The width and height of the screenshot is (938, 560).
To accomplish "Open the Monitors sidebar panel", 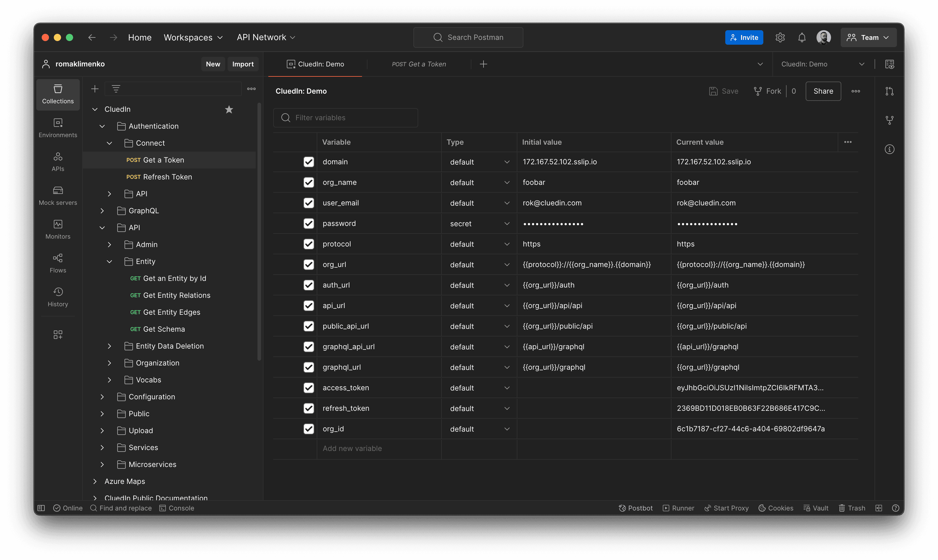I will [58, 230].
